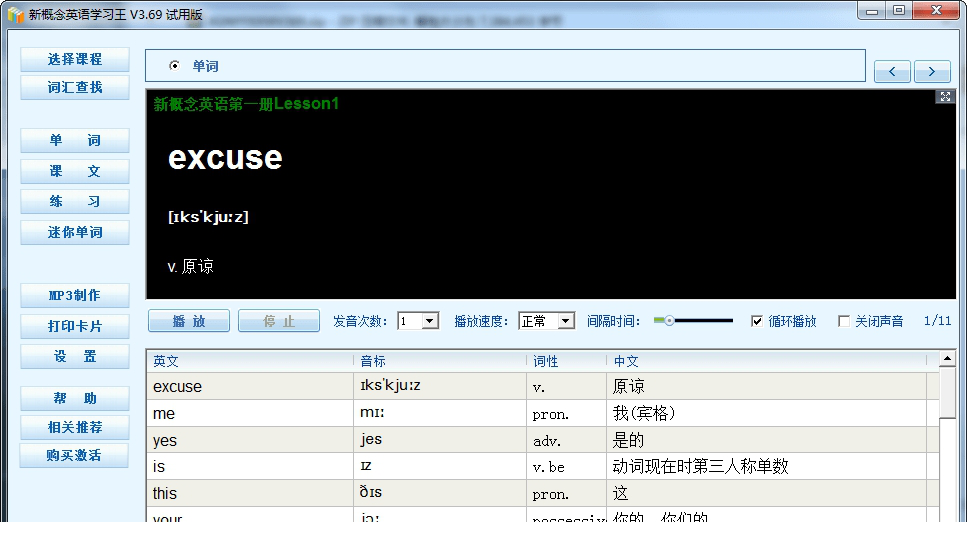Click the 中文 column header

[x=767, y=361]
